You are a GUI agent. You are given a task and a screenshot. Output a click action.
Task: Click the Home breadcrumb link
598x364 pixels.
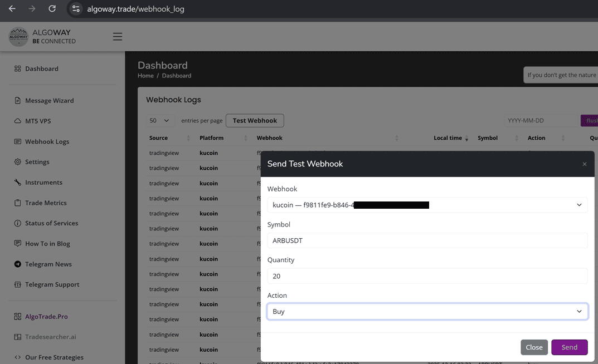point(145,76)
